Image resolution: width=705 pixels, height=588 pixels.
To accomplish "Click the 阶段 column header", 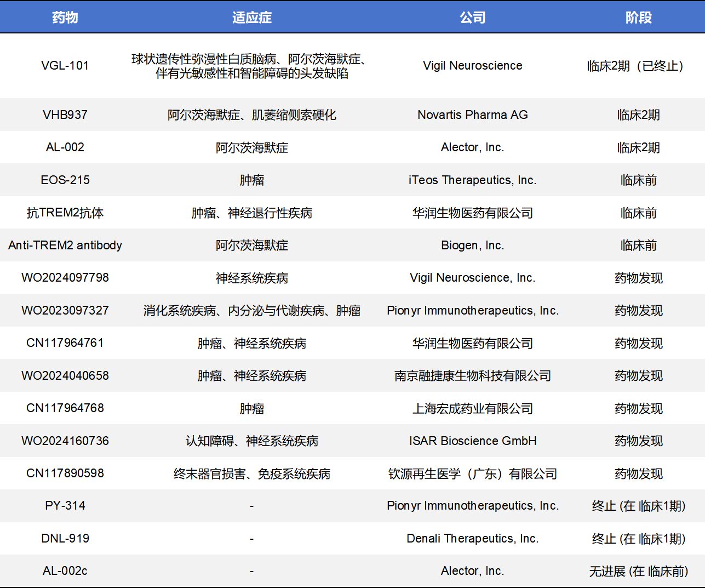I will click(638, 18).
